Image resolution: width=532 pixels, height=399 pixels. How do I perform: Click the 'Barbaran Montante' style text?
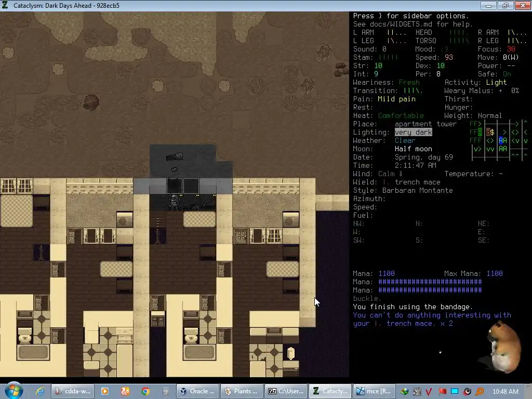417,191
